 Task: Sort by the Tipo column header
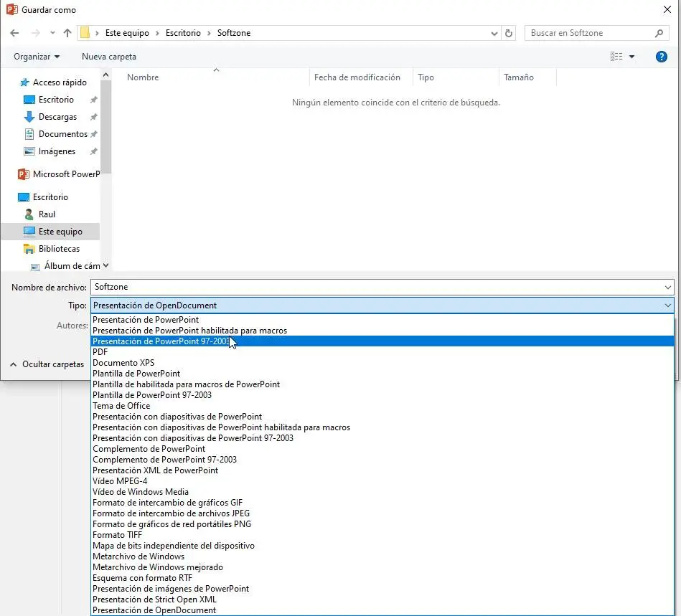pos(426,77)
